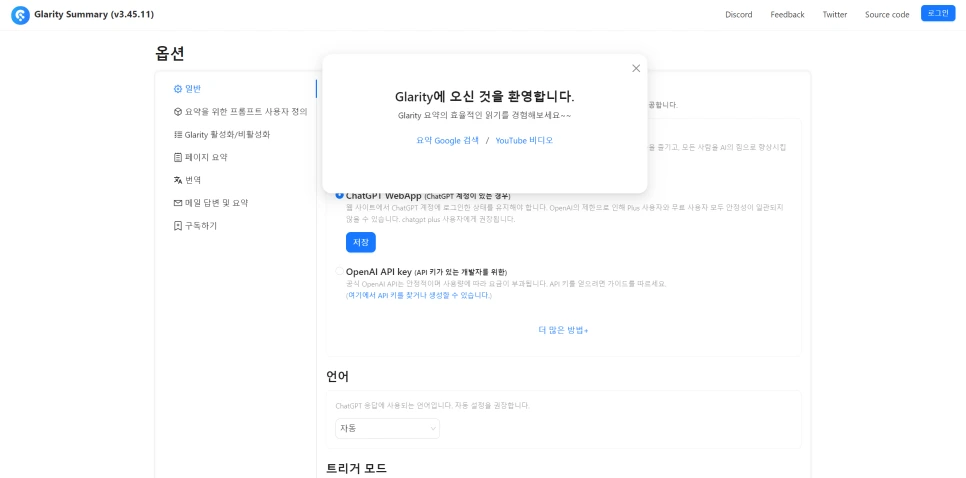
Task: Click the list icon beside Glarity 활성화/비활성화
Action: [x=178, y=134]
